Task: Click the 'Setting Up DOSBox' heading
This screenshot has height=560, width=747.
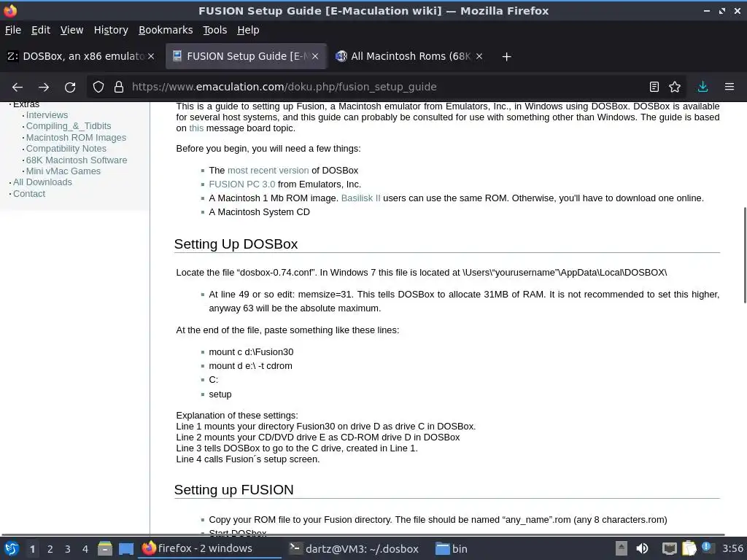Action: click(x=236, y=244)
